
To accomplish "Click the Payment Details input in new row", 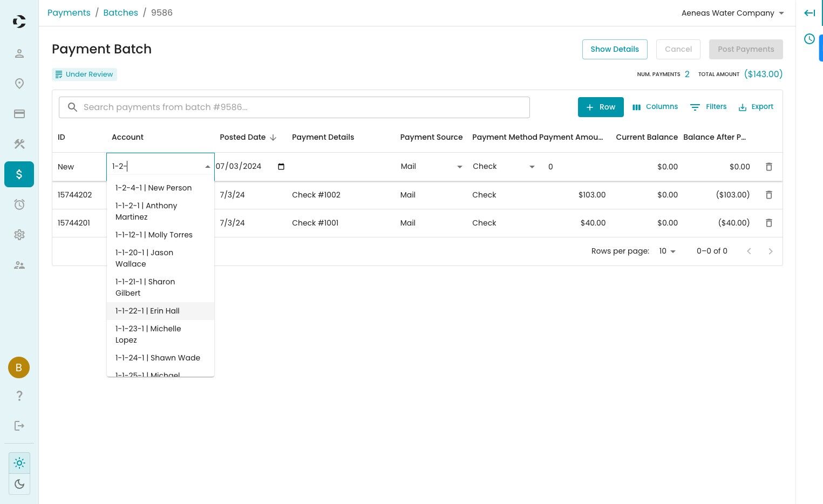I will pyautogui.click(x=341, y=167).
